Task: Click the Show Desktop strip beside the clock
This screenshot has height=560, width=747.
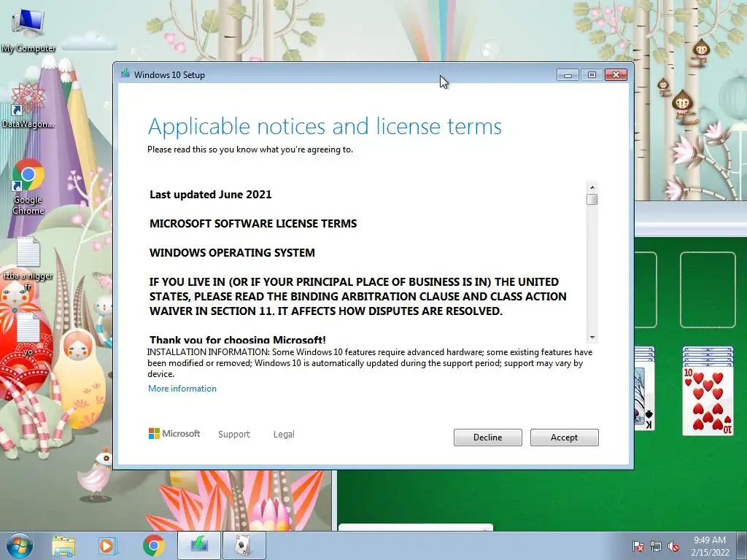Action: 742,545
